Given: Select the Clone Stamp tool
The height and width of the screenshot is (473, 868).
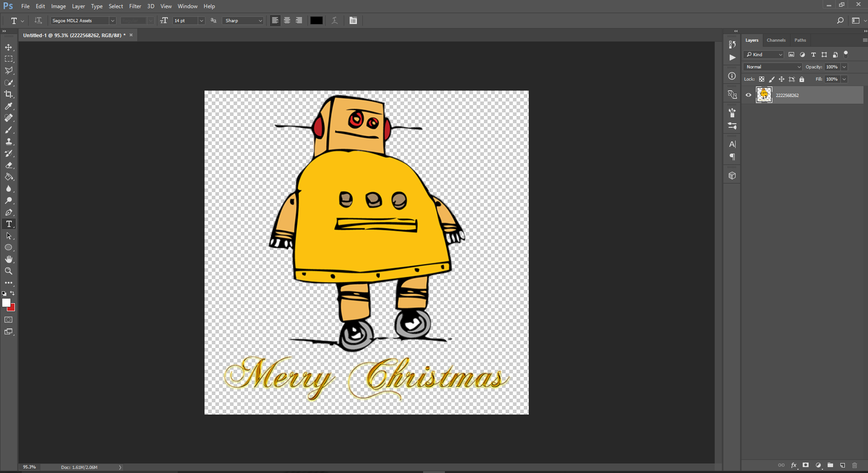Looking at the screenshot, I should (x=9, y=141).
